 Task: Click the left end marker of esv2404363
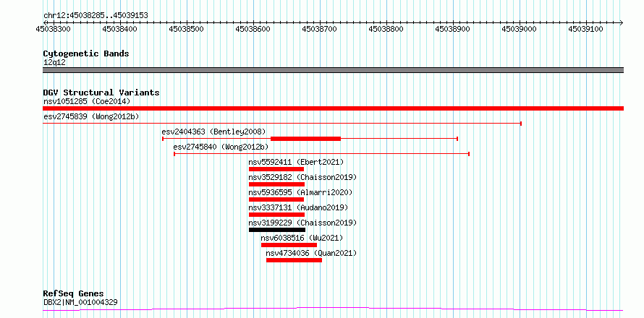point(163,139)
